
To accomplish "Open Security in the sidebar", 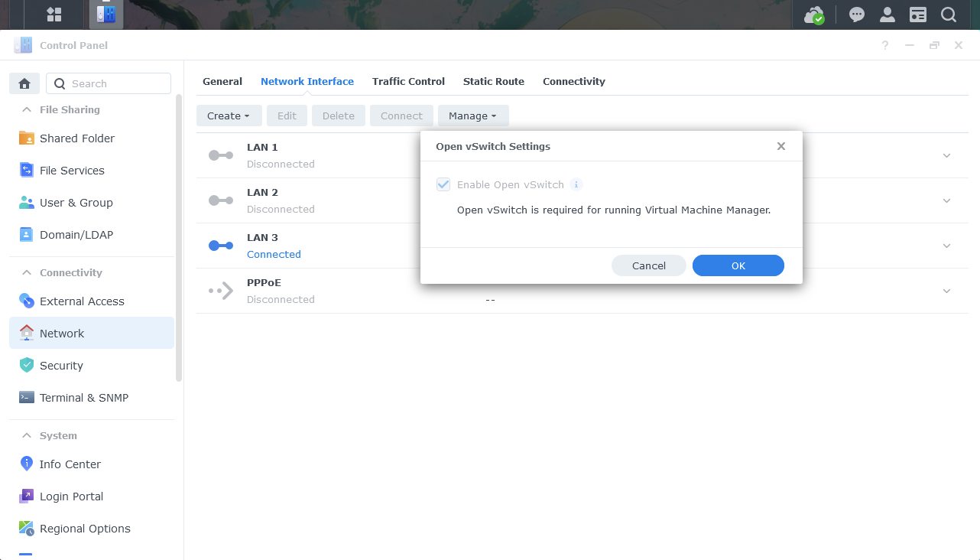I will click(61, 366).
